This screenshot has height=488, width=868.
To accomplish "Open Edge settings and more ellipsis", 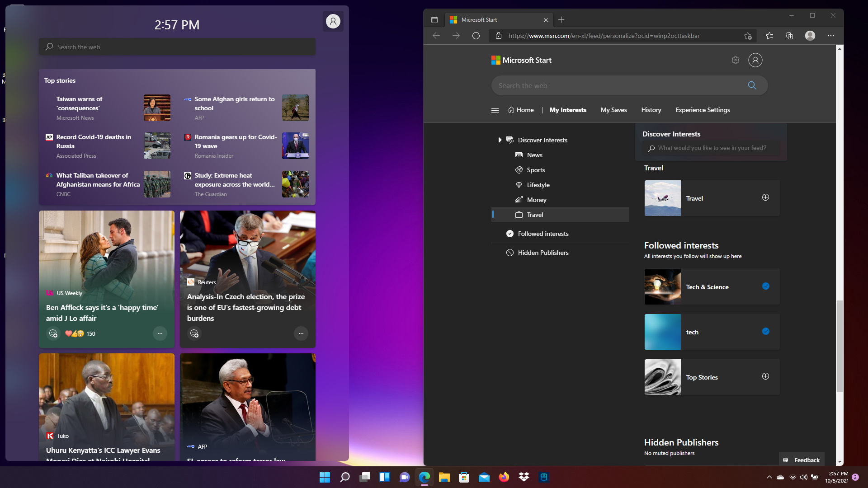I will (831, 36).
